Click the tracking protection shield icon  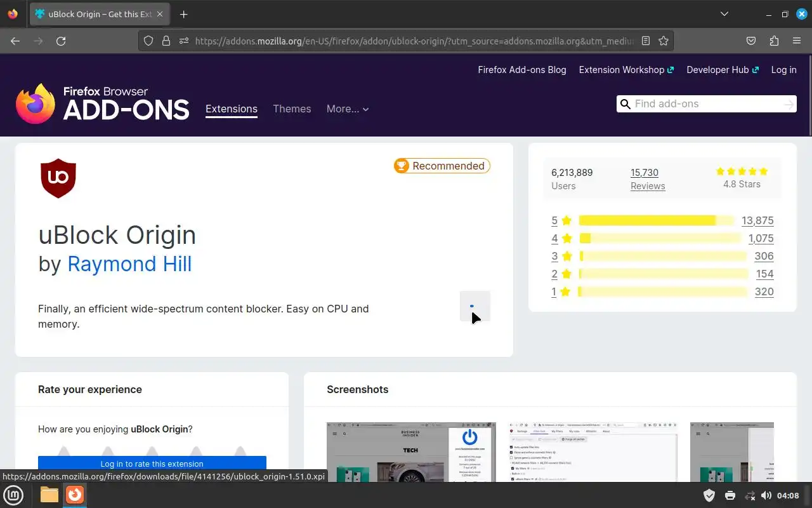(148, 41)
